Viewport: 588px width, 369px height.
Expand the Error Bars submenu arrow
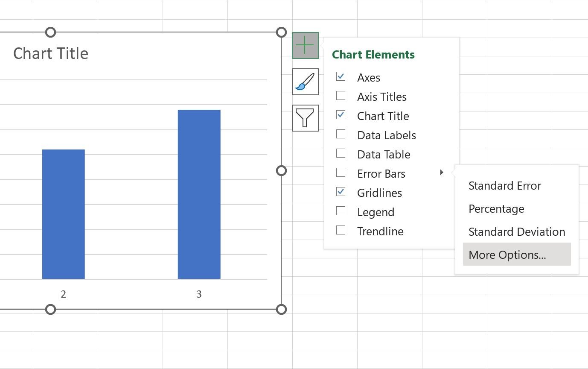pyautogui.click(x=442, y=173)
